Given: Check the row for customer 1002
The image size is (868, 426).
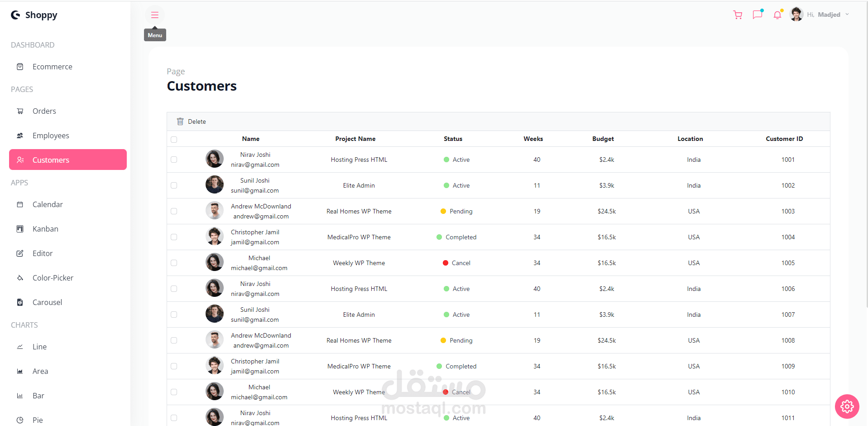Looking at the screenshot, I should tap(174, 185).
